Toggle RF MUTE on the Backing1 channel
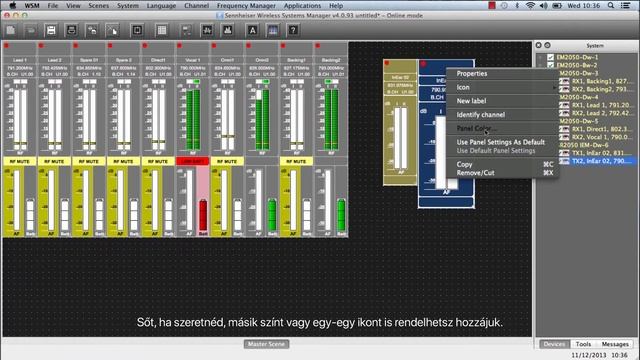This screenshot has height=360, width=640. (296, 161)
